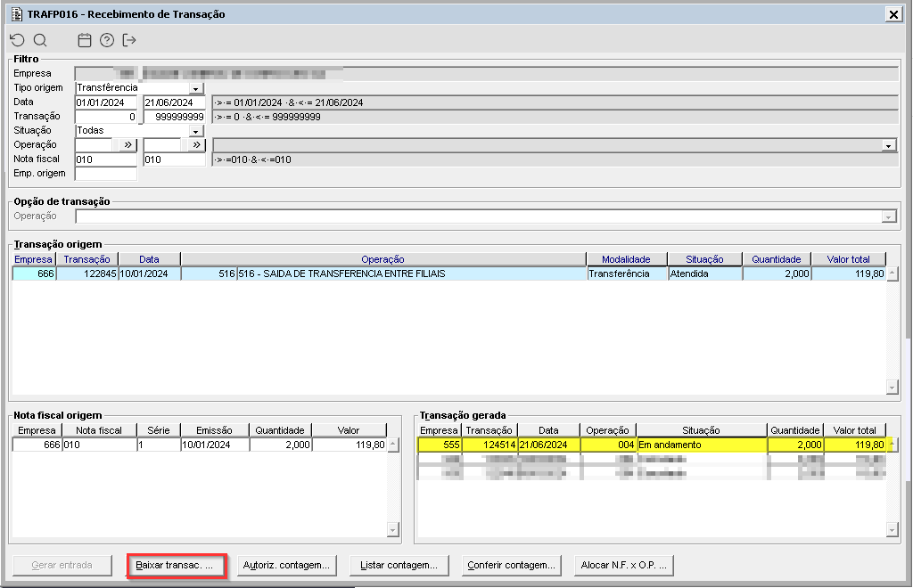Click scroll up arrow of Nota fiscal origem grid

pyautogui.click(x=393, y=445)
